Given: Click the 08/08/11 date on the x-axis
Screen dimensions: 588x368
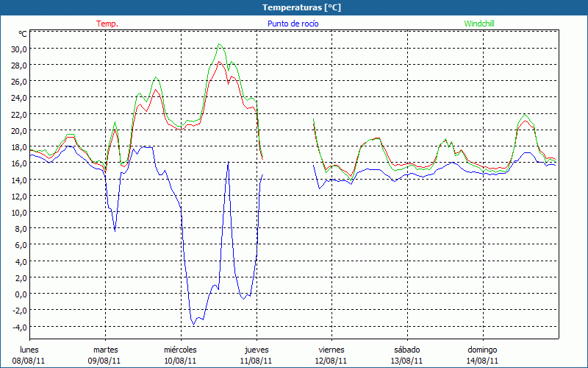Looking at the screenshot, I should (x=28, y=361).
